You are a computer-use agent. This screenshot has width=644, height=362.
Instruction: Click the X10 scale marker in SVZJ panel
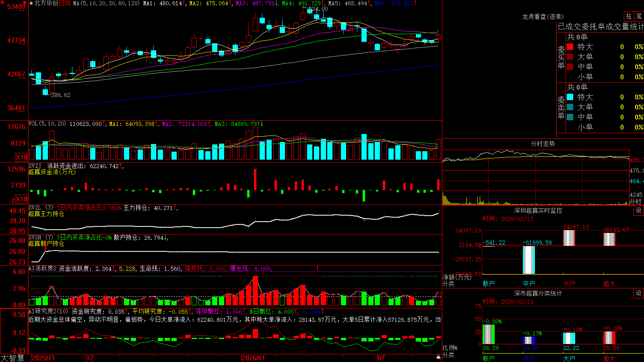coord(21,199)
